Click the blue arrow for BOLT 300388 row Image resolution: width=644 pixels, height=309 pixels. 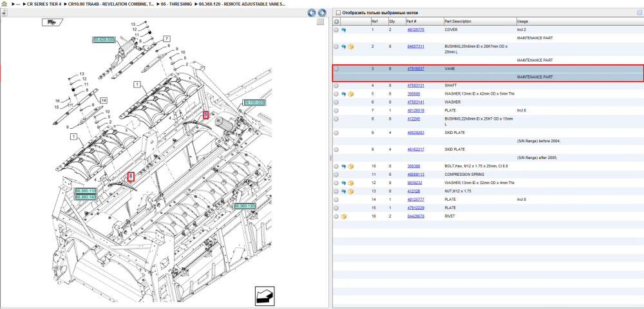pyautogui.click(x=344, y=166)
